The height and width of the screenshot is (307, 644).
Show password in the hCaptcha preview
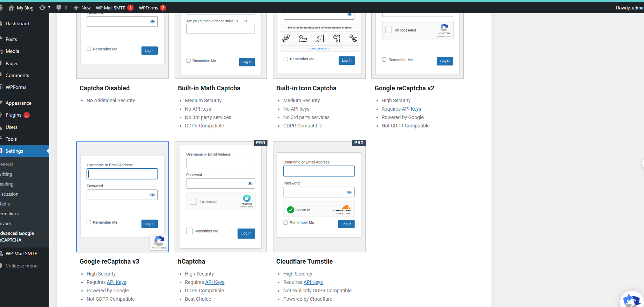coord(250,183)
